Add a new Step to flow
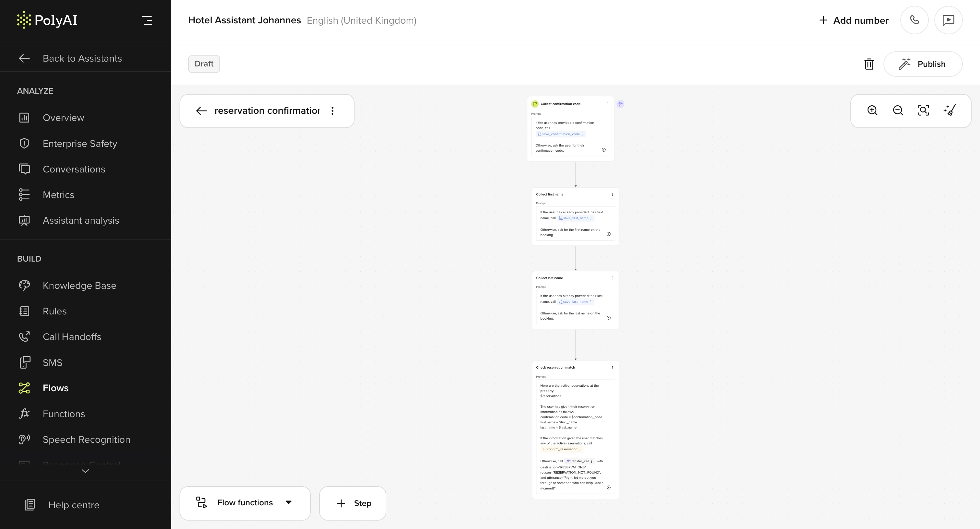 [353, 503]
